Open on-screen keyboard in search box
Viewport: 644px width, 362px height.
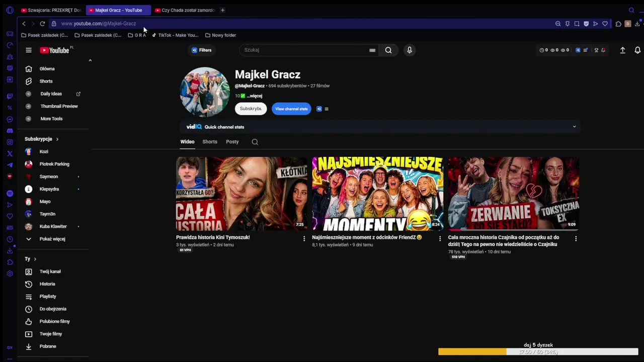coord(372,50)
